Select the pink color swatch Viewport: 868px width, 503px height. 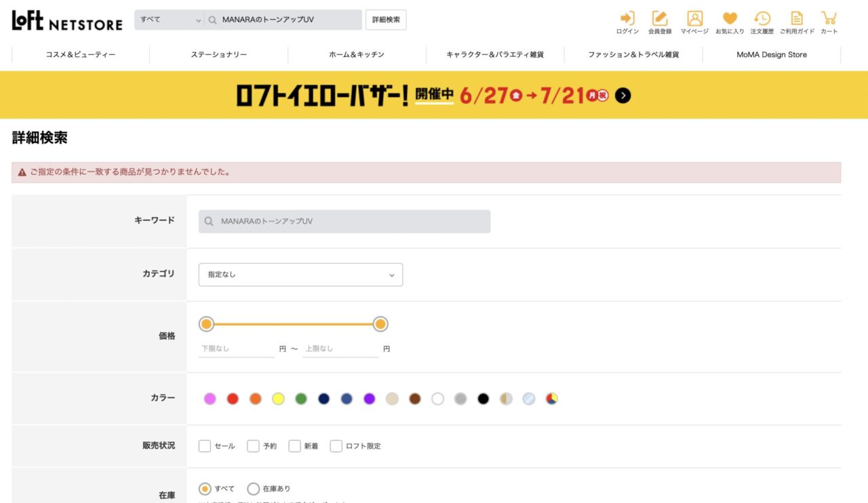(210, 399)
